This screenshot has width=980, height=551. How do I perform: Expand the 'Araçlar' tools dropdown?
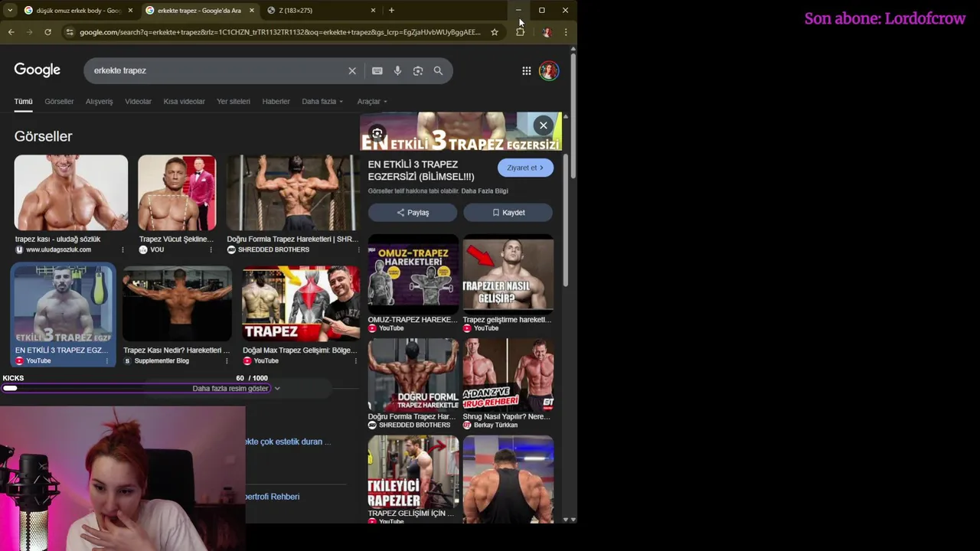pos(372,101)
